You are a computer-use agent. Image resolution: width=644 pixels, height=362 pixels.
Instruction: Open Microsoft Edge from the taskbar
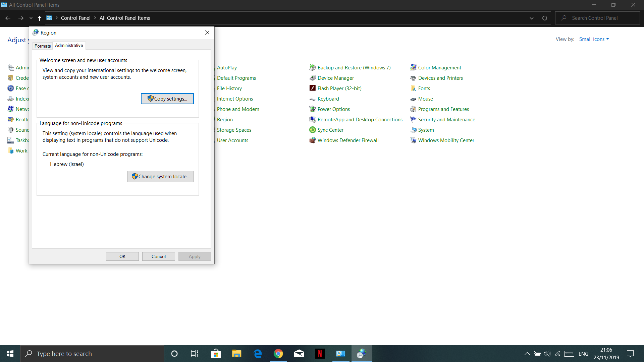[x=257, y=354]
